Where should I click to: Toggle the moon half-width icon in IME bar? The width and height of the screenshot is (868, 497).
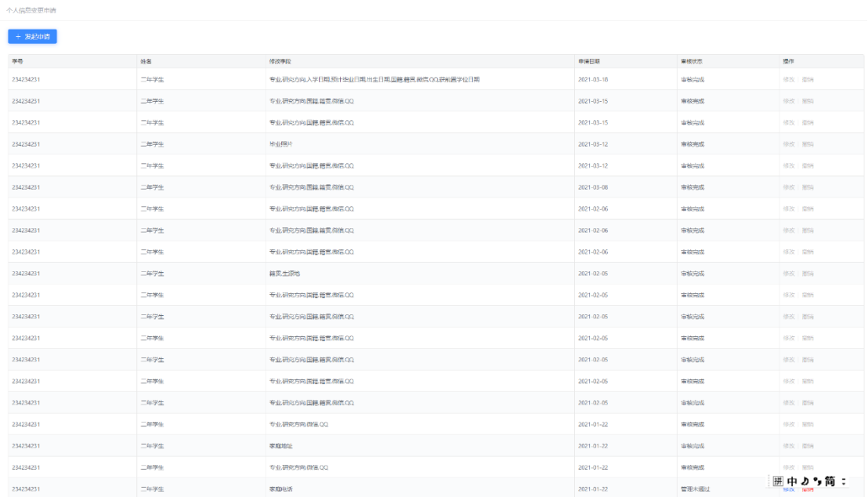coord(805,481)
